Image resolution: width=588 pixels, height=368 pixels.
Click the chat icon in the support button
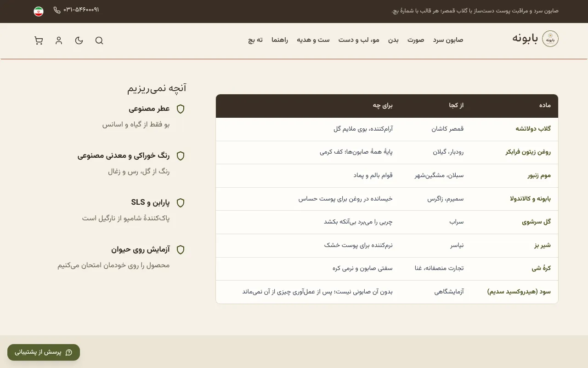[69, 352]
